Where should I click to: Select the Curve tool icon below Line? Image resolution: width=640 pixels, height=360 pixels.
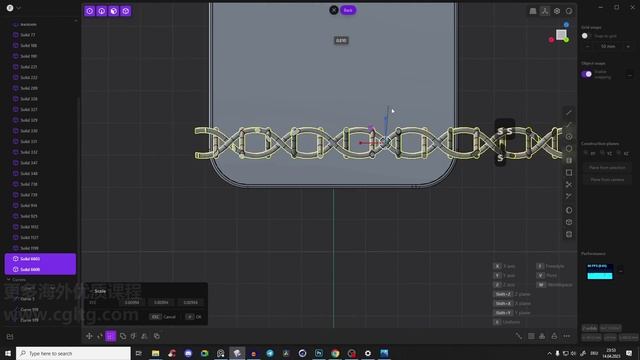tap(569, 125)
